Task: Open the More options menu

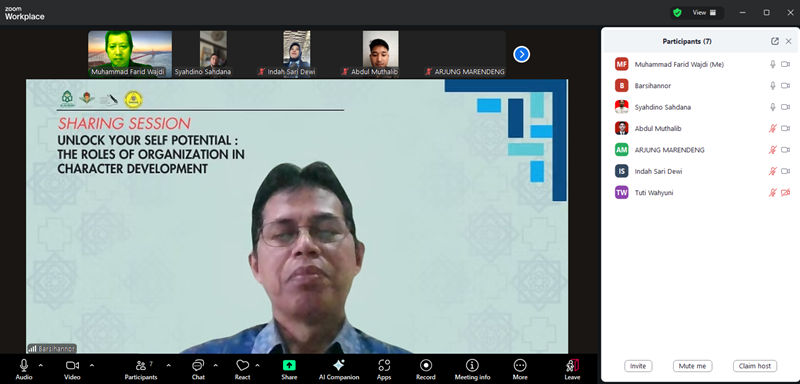Action: click(x=520, y=369)
